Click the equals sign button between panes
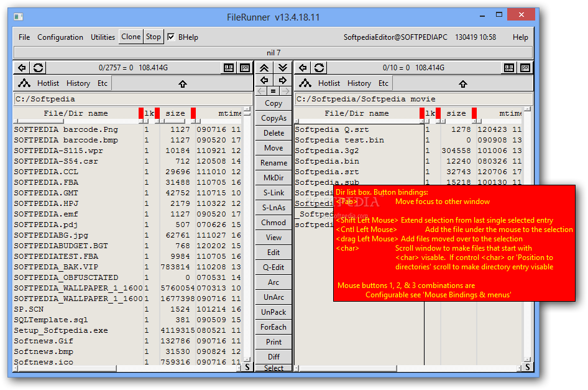The height and width of the screenshot is (390, 588). tap(273, 91)
